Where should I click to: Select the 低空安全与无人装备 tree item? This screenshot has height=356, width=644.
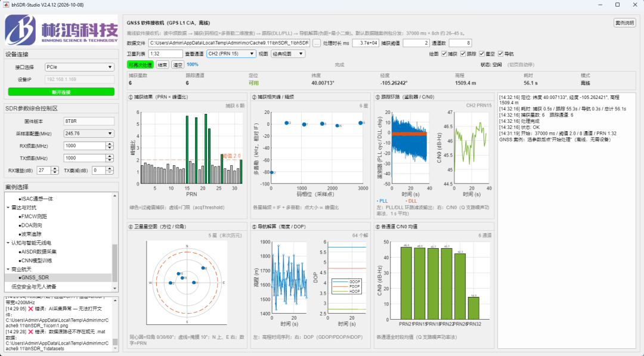pos(34,287)
